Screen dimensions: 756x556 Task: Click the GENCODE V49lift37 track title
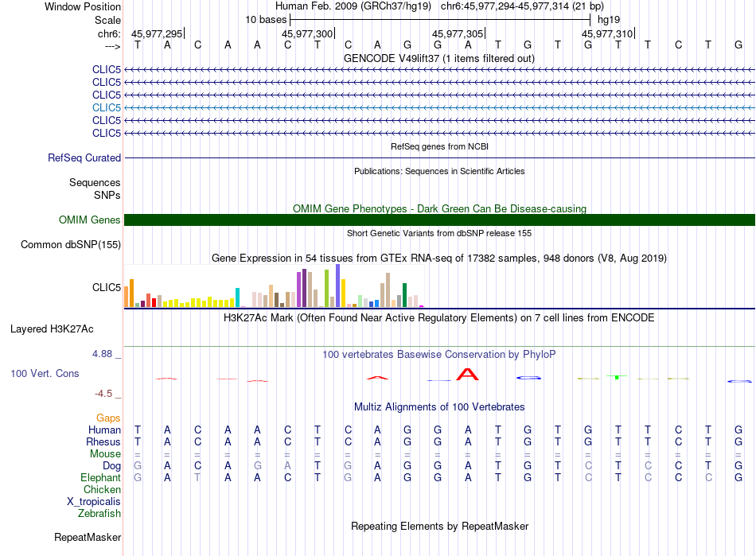[439, 58]
